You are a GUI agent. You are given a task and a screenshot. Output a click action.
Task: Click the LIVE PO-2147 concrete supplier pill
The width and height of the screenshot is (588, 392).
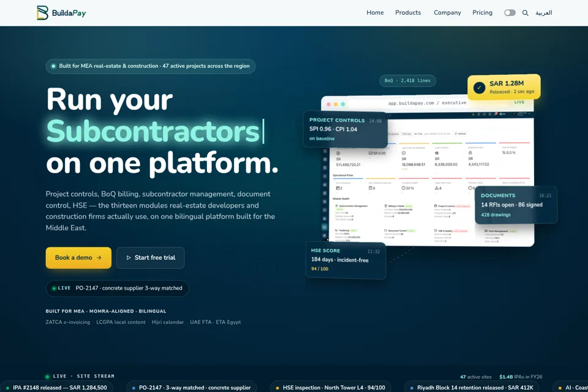[x=117, y=288]
